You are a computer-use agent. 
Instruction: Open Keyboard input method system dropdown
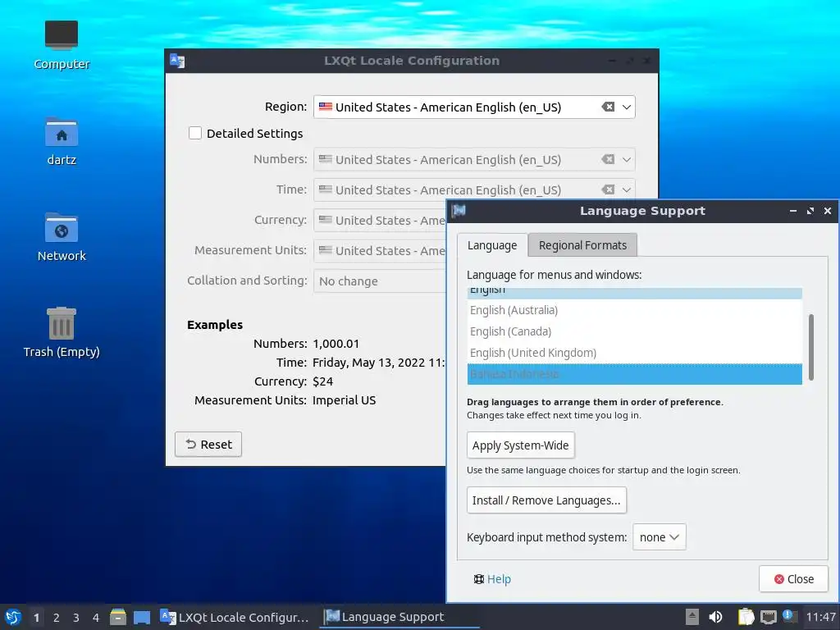pos(659,536)
